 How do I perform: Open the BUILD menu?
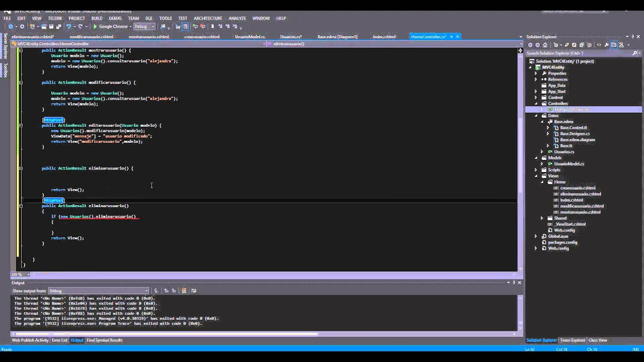coord(97,18)
